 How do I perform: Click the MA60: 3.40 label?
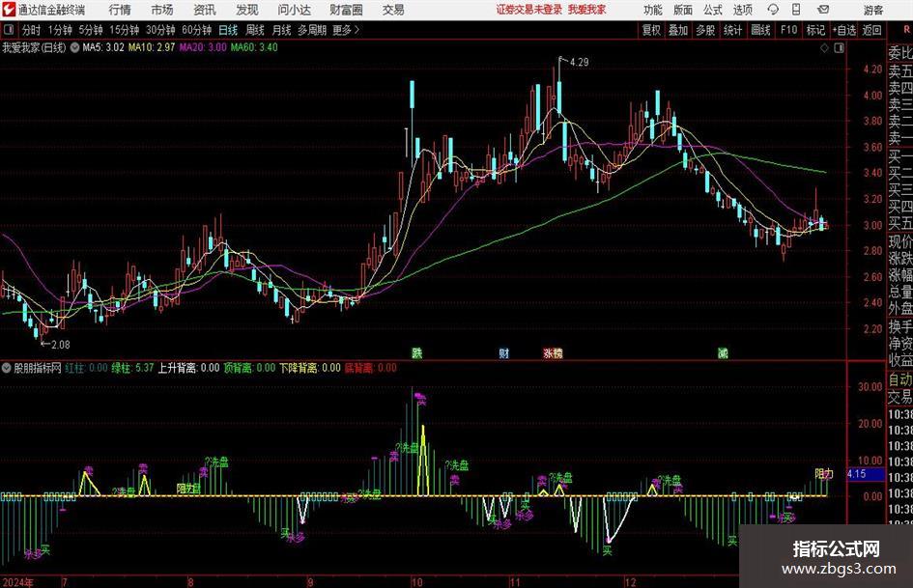pos(254,47)
